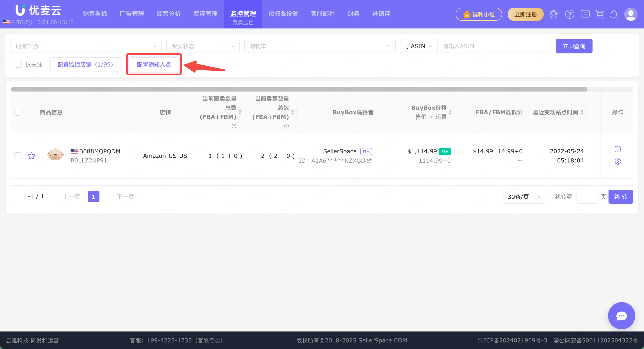Enable the 仅关注 checkbox
This screenshot has height=349, width=644.
point(18,64)
